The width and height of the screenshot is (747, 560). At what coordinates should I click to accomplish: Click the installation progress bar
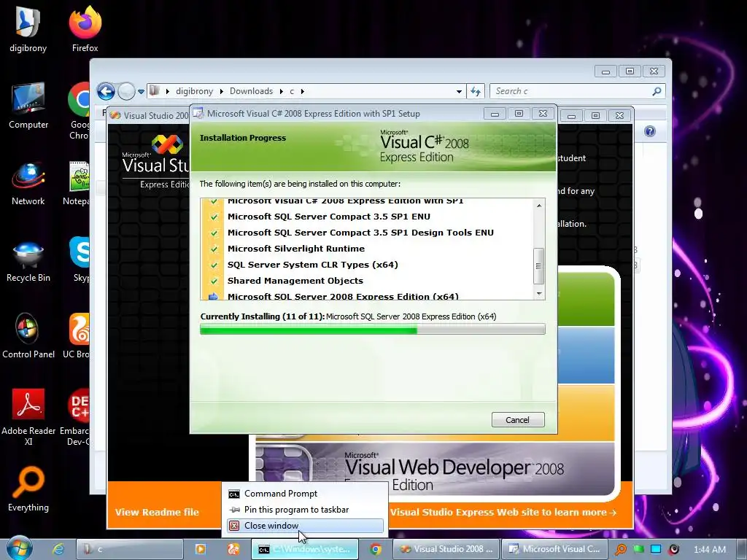(x=373, y=329)
